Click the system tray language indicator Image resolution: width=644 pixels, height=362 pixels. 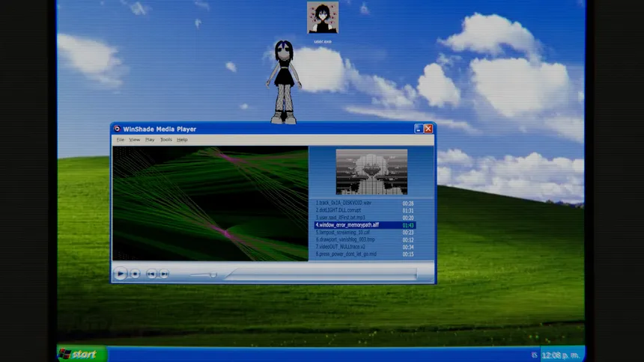pos(534,355)
